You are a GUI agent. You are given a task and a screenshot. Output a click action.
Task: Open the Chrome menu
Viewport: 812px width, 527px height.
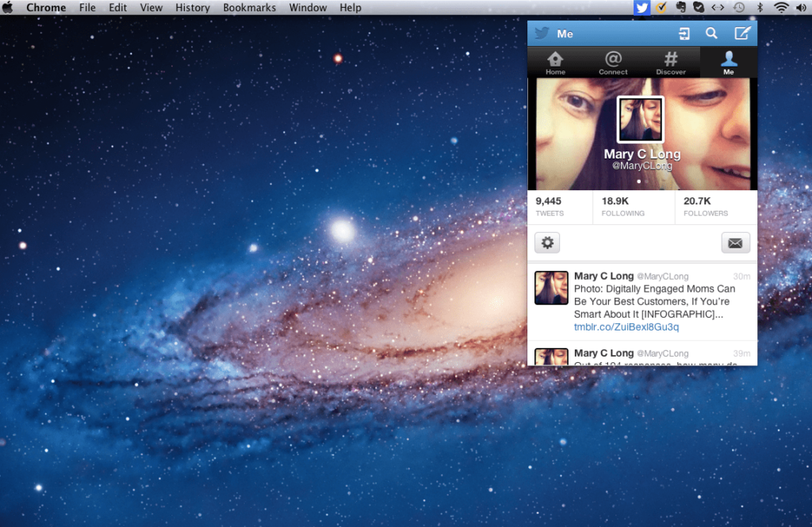tap(46, 7)
